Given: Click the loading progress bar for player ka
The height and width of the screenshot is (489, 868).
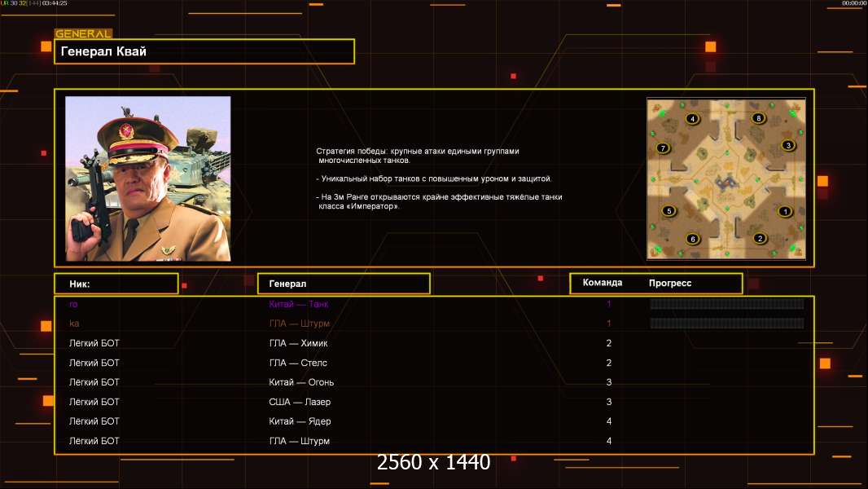Looking at the screenshot, I should 726,324.
